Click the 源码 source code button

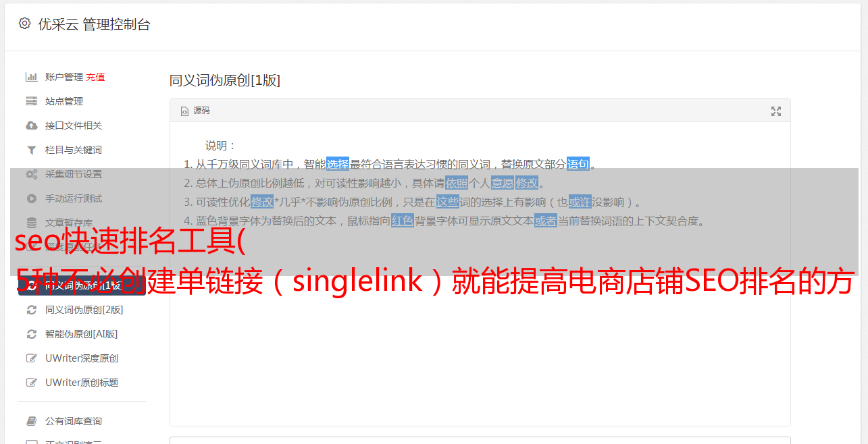195,111
